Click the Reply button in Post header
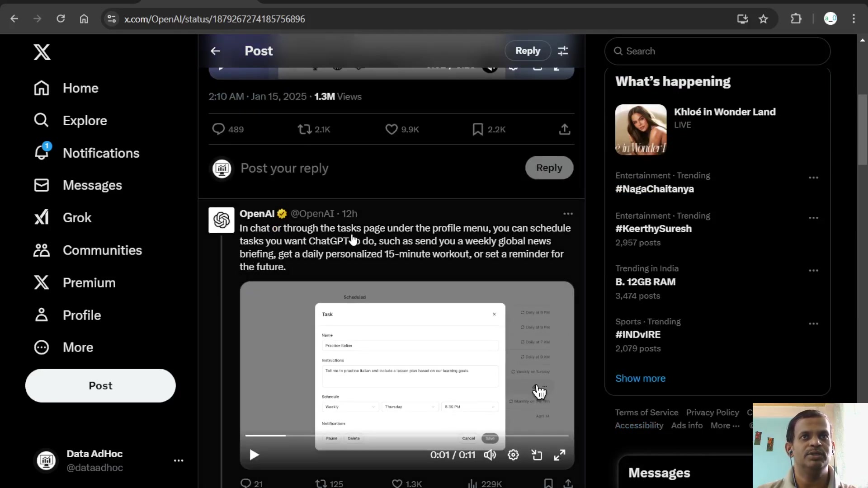868x488 pixels. point(528,51)
